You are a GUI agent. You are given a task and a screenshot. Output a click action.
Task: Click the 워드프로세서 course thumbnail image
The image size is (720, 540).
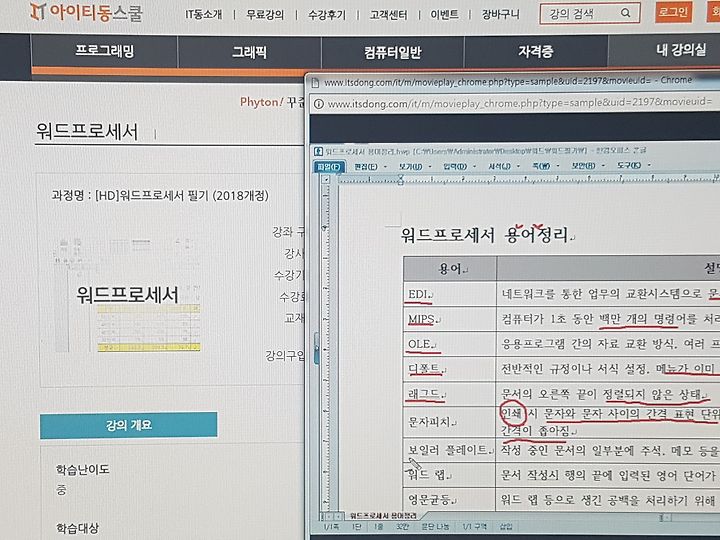127,294
